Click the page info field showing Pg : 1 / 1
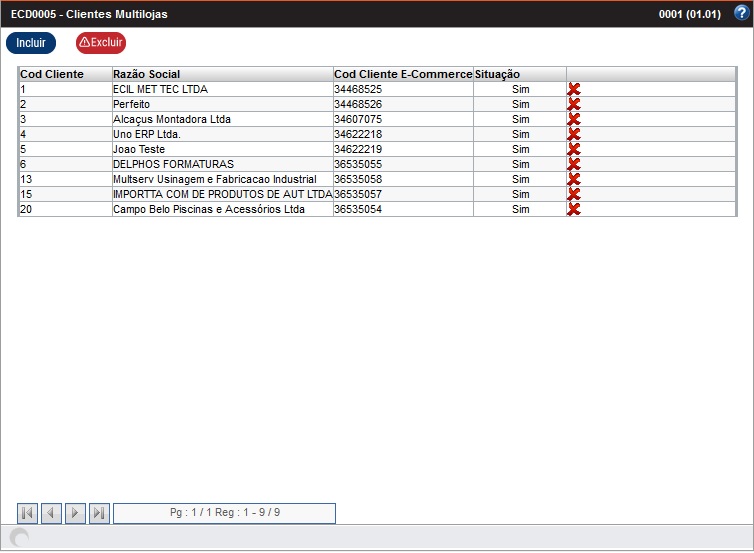Image resolution: width=754 pixels, height=553 pixels. (x=225, y=513)
